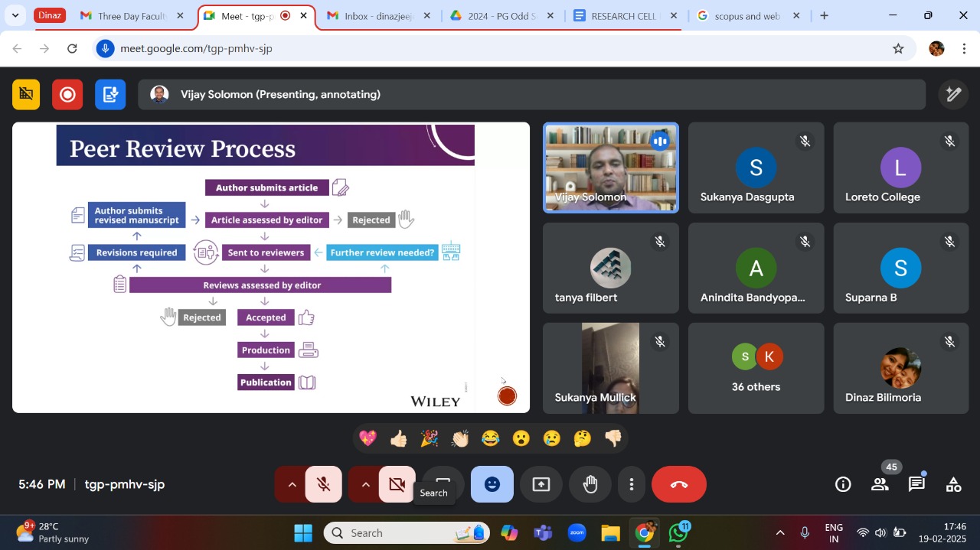
Task: Open more options three-dot menu
Action: click(x=631, y=484)
